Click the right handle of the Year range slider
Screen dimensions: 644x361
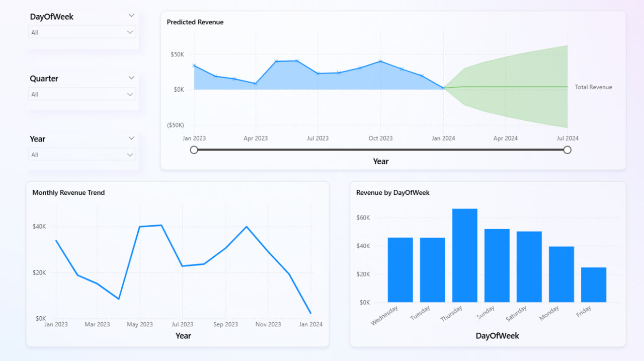point(568,150)
